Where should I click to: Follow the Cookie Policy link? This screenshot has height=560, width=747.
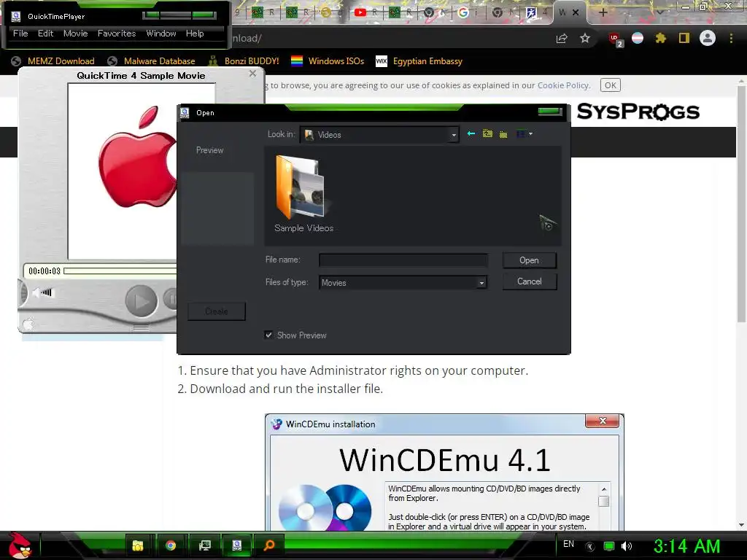pos(562,85)
